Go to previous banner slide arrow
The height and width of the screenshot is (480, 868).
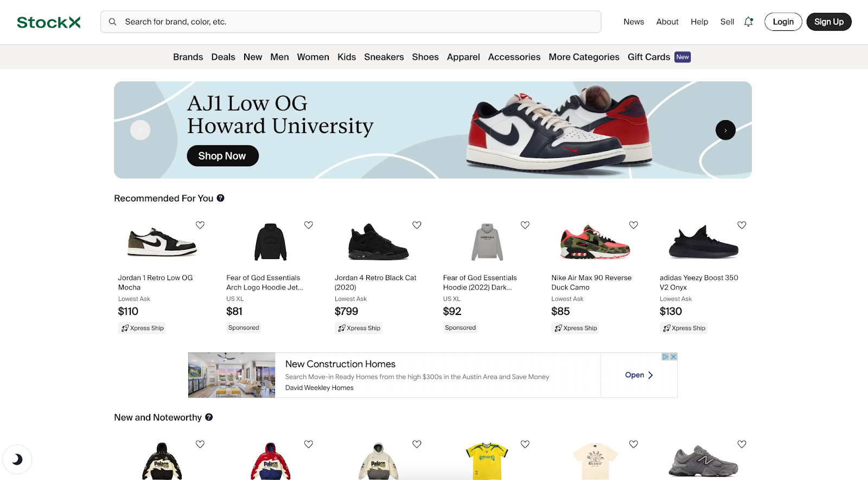click(141, 130)
